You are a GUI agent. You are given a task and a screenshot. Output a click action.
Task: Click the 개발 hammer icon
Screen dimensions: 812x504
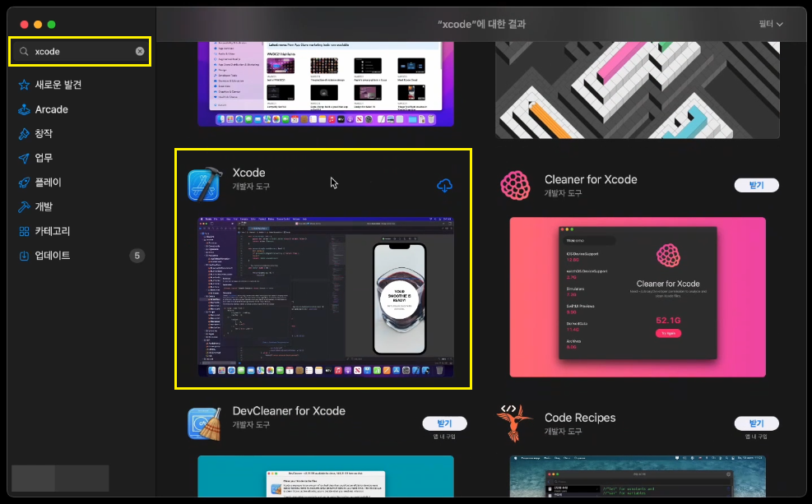pyautogui.click(x=24, y=206)
